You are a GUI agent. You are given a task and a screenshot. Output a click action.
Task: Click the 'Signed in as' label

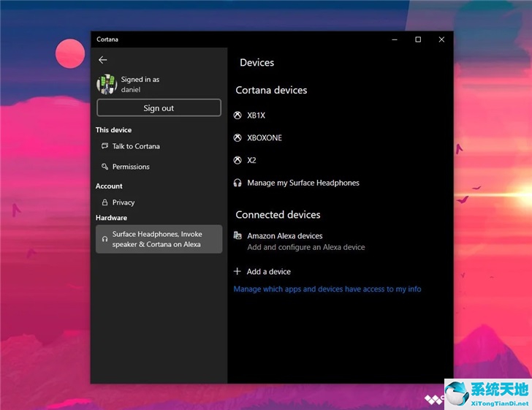[140, 80]
